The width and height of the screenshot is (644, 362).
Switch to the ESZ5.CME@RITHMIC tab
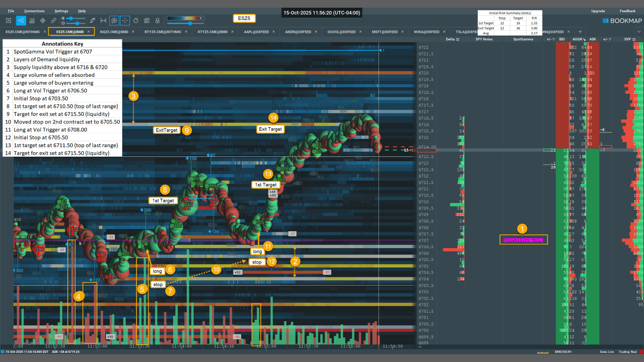click(x=23, y=32)
